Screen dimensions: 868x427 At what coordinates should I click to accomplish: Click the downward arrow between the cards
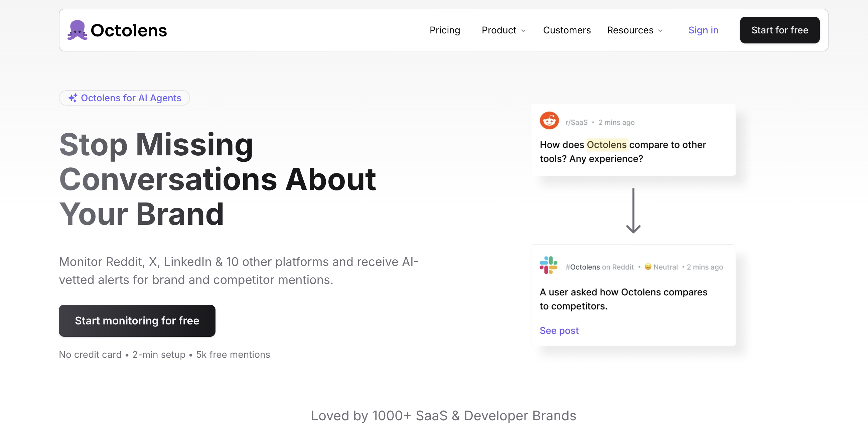click(633, 211)
